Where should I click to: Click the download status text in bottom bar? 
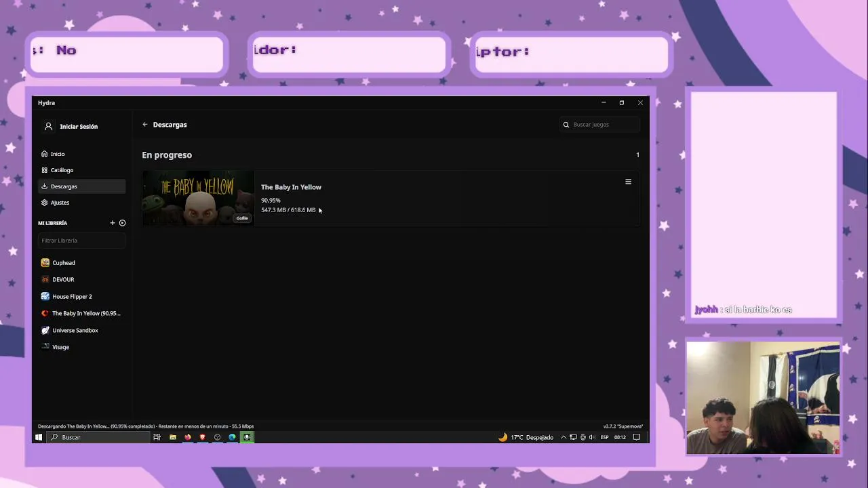(x=146, y=426)
